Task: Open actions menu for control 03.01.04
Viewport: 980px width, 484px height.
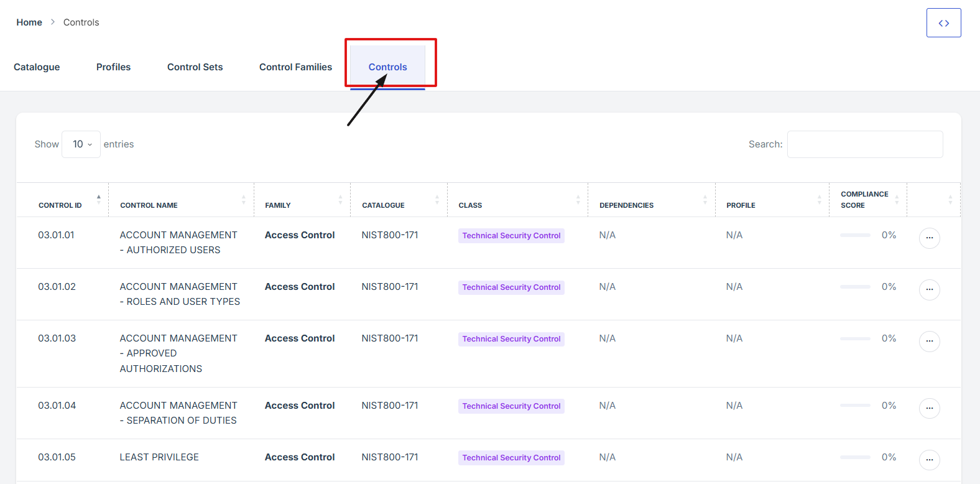Action: (x=929, y=408)
